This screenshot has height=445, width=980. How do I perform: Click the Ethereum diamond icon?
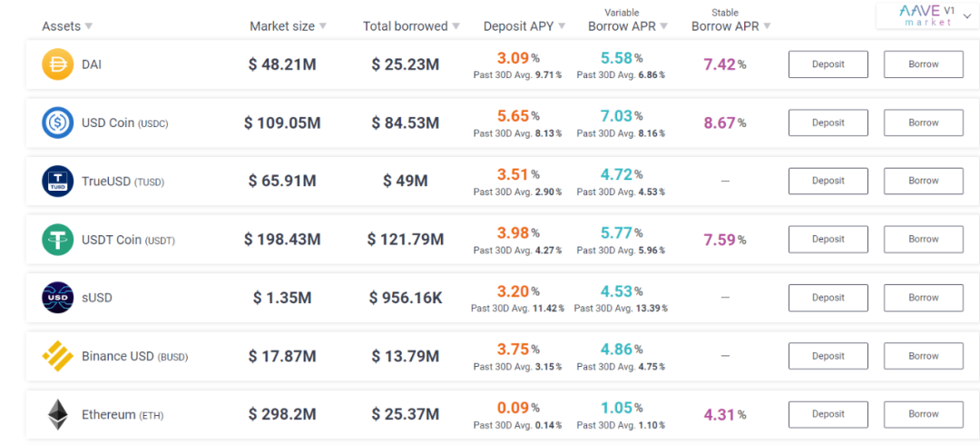pos(57,414)
